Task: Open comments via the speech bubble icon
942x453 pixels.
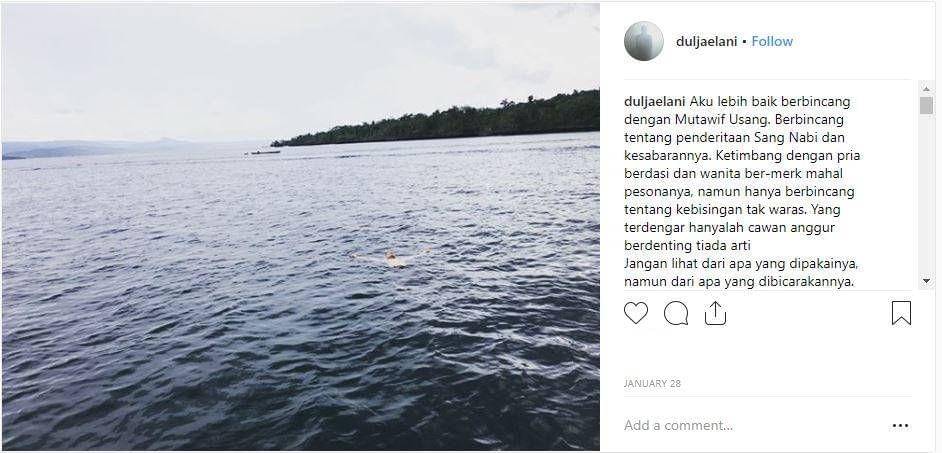Action: (675, 313)
